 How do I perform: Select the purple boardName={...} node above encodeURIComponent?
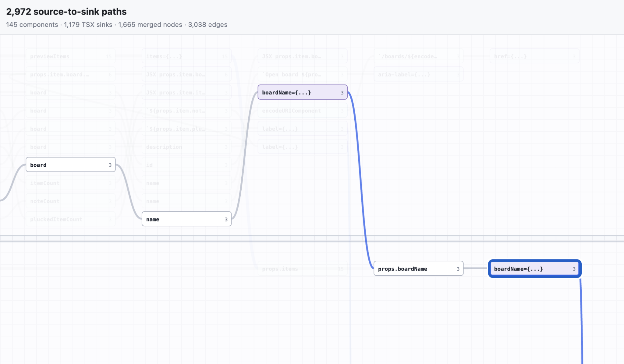(x=303, y=92)
